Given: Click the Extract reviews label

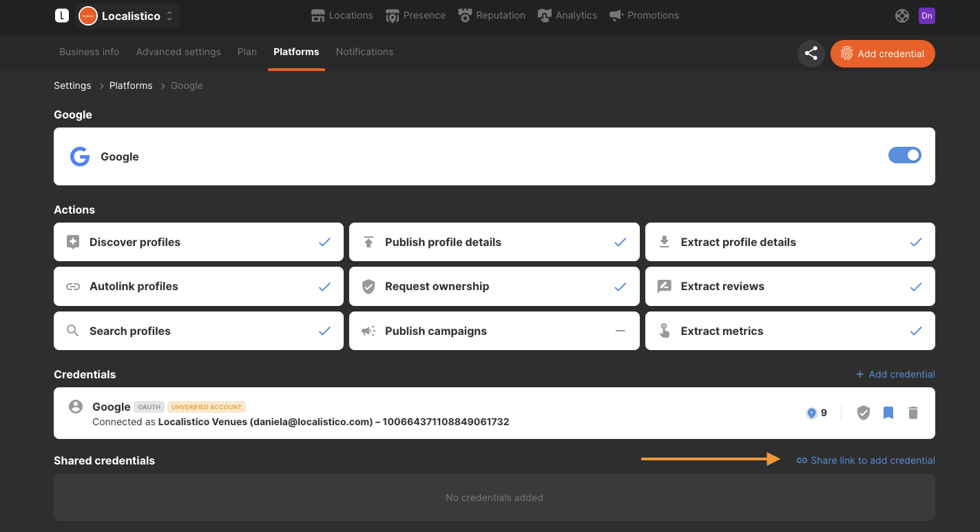Looking at the screenshot, I should [x=722, y=287].
